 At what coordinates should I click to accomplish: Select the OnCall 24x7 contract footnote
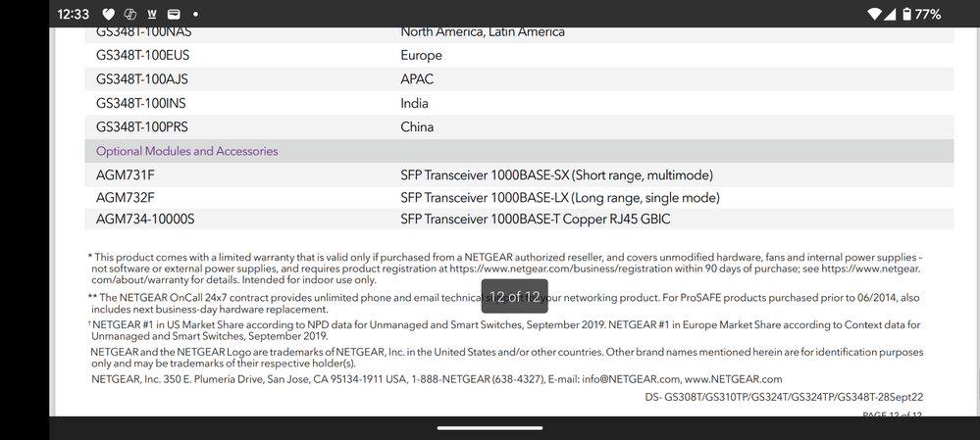click(504, 304)
